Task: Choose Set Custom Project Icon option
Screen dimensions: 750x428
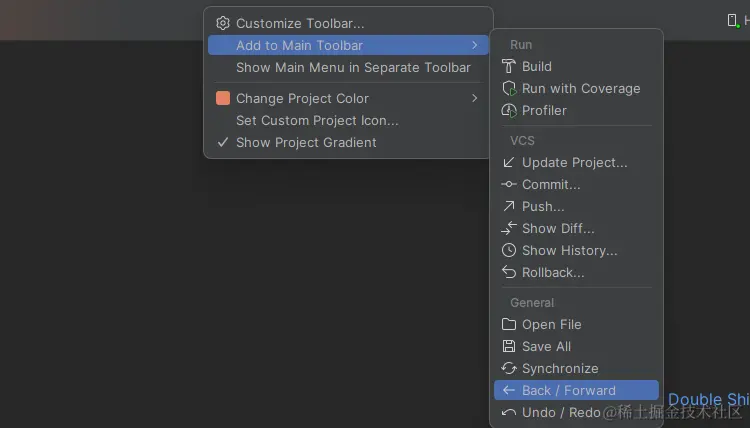Action: 317,120
